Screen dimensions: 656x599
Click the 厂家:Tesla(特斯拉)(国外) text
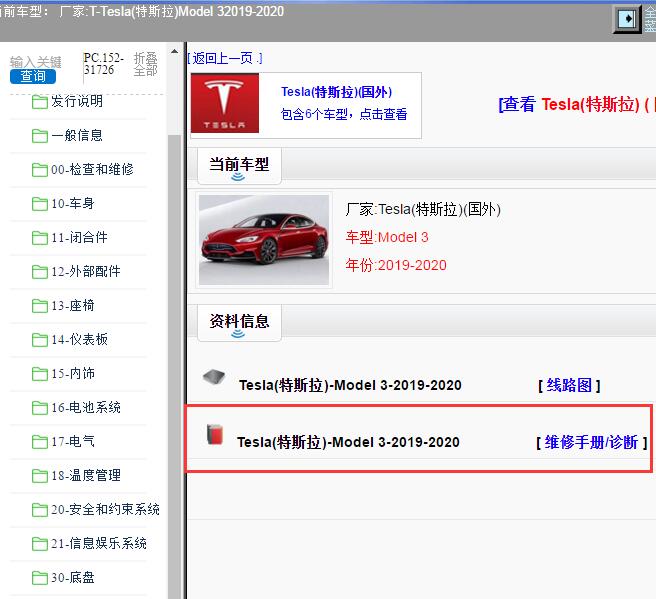[423, 209]
